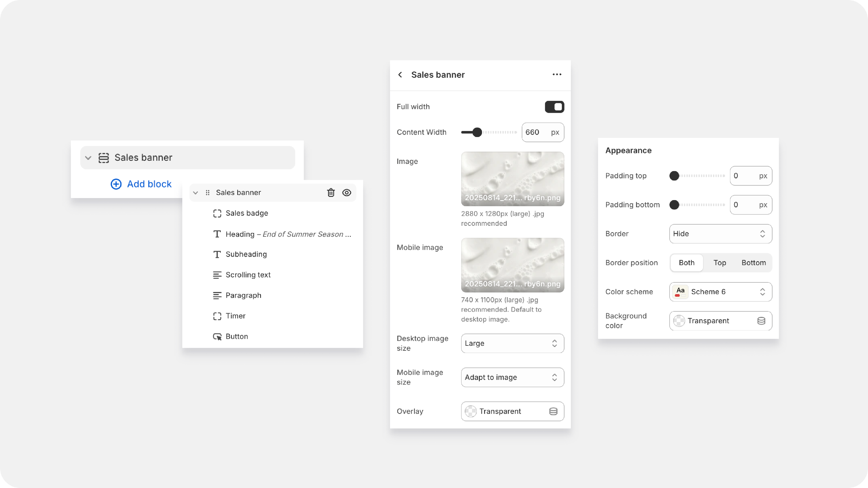Click the Sales badge block icon
The image size is (868, 488).
(217, 213)
